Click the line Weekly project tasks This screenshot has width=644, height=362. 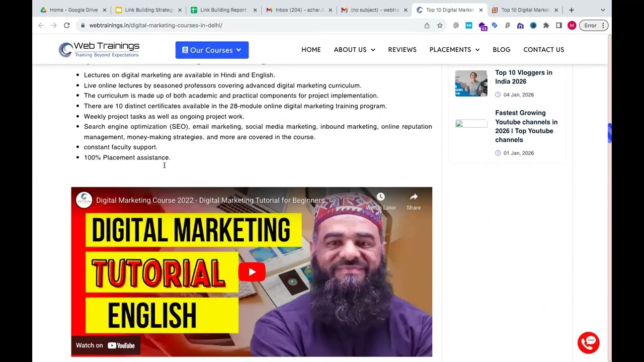tap(164, 116)
